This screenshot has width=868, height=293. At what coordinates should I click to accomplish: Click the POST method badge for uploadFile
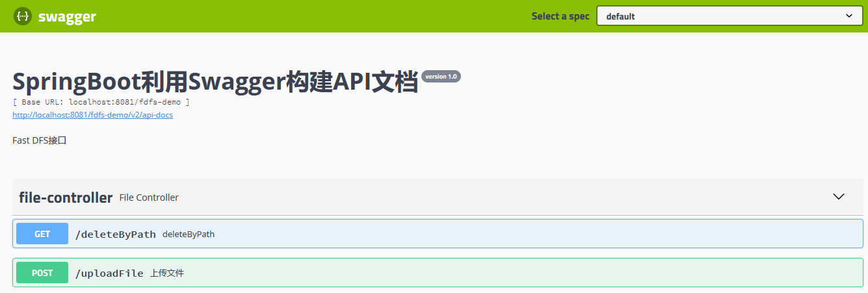(x=42, y=273)
